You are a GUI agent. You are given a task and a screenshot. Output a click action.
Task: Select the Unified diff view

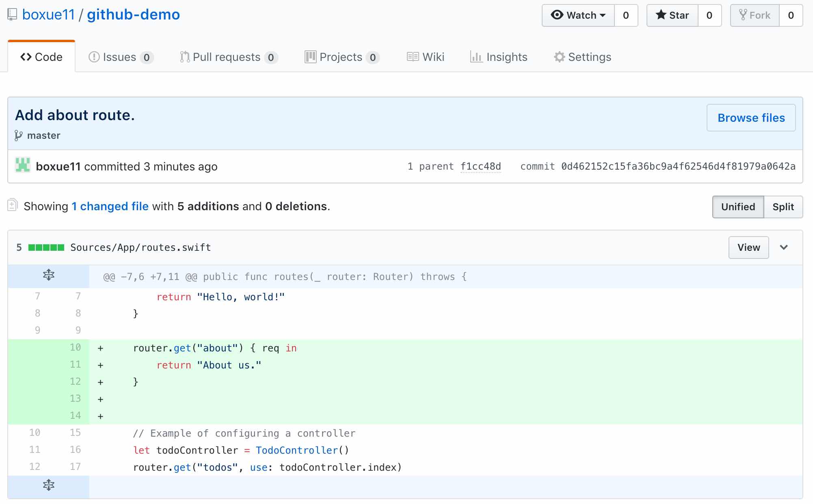coord(738,207)
